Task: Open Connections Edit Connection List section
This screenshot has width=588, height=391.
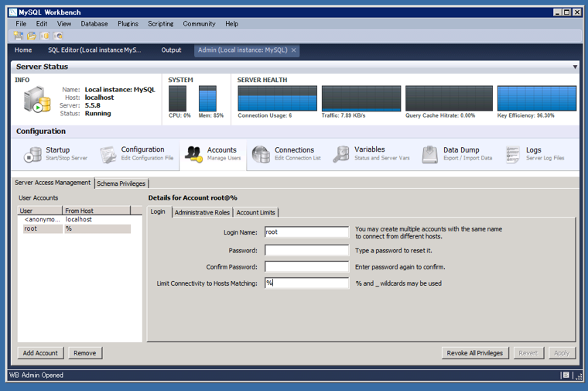Action: click(287, 154)
